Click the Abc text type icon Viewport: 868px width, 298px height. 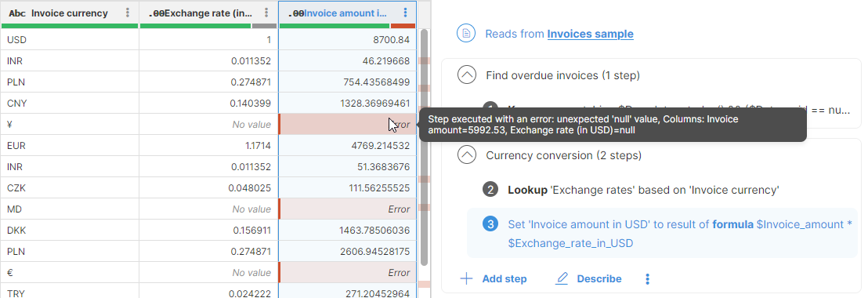click(x=17, y=13)
